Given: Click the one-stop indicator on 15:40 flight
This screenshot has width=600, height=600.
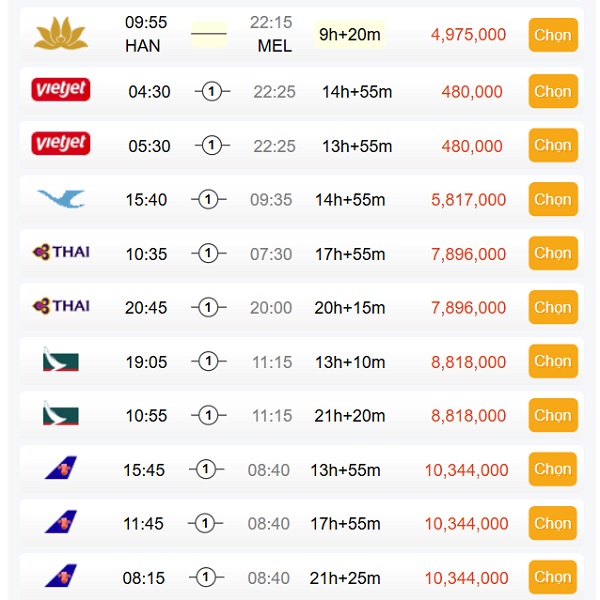Looking at the screenshot, I should [x=209, y=199].
